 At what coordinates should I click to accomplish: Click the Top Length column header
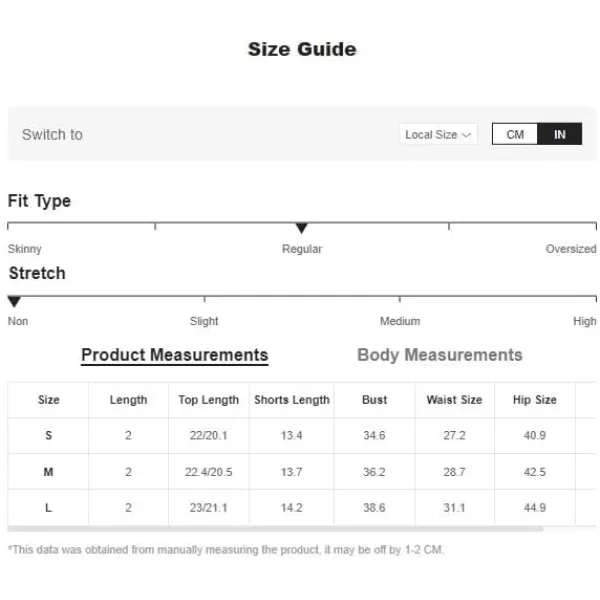pos(209,400)
